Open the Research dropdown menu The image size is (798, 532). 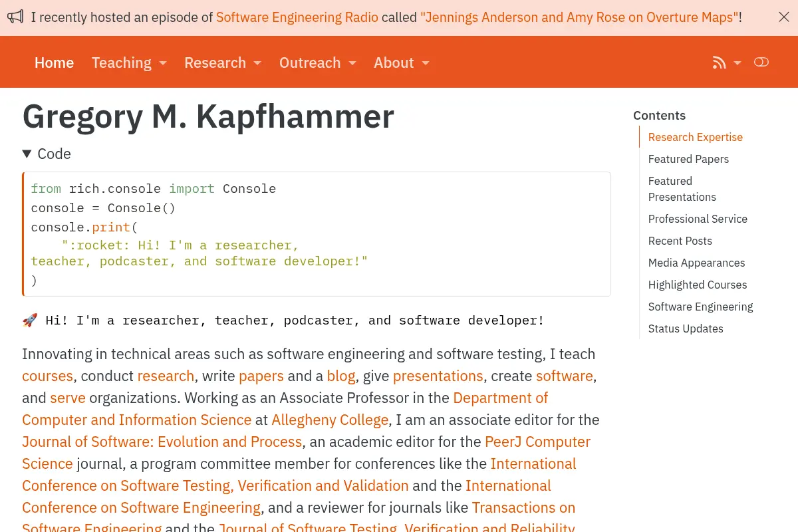point(223,63)
